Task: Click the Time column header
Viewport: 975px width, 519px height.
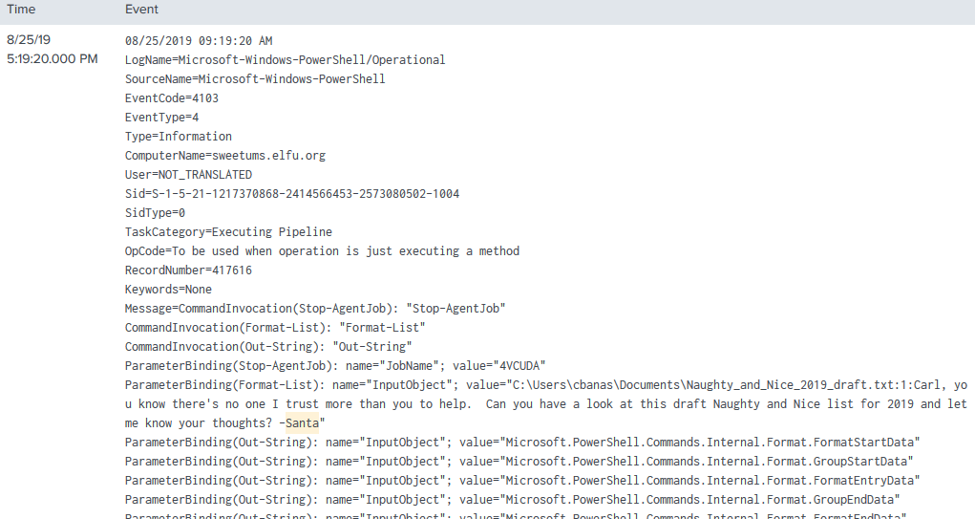Action: [21, 9]
